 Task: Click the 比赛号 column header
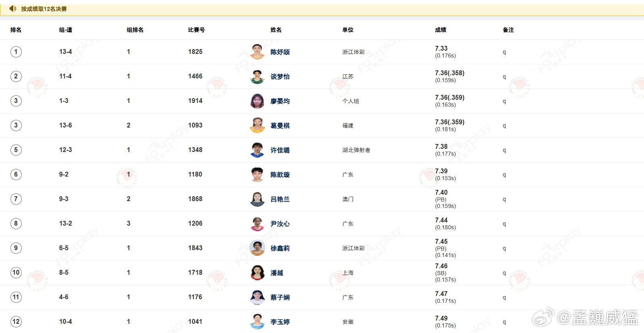point(196,30)
